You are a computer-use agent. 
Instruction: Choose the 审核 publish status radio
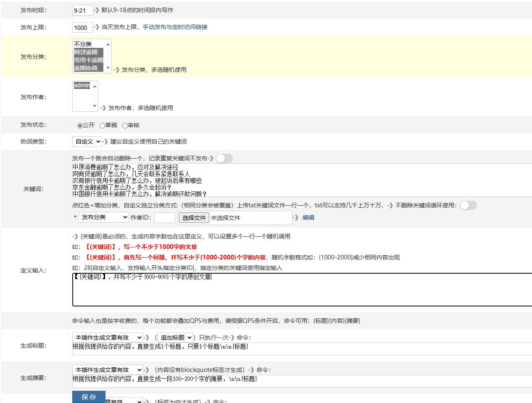click(x=125, y=126)
